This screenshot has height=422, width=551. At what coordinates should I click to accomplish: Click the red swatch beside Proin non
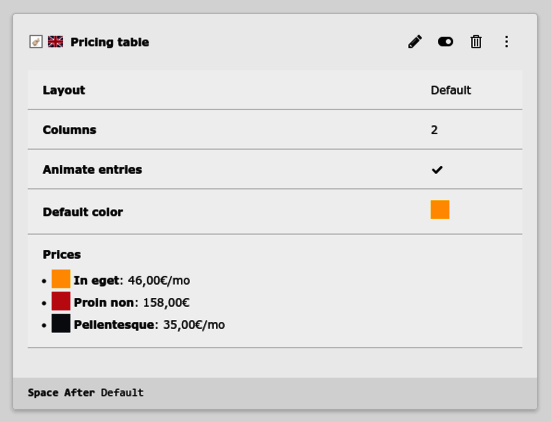(x=61, y=301)
